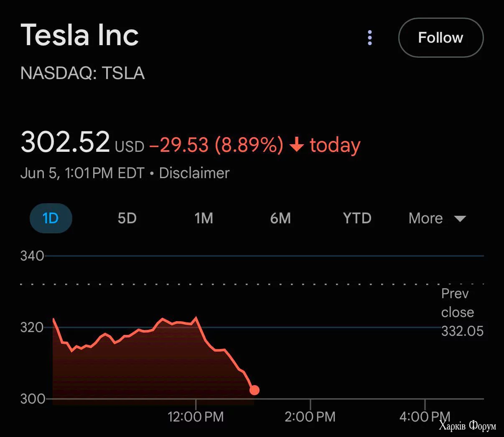Open the Disclaimer link

pyautogui.click(x=194, y=173)
